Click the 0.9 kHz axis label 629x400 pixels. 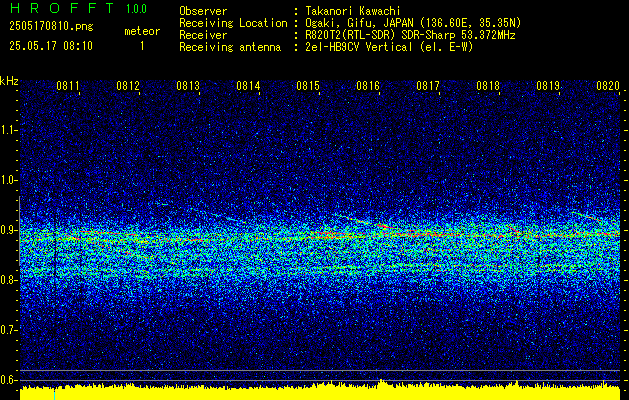8,230
